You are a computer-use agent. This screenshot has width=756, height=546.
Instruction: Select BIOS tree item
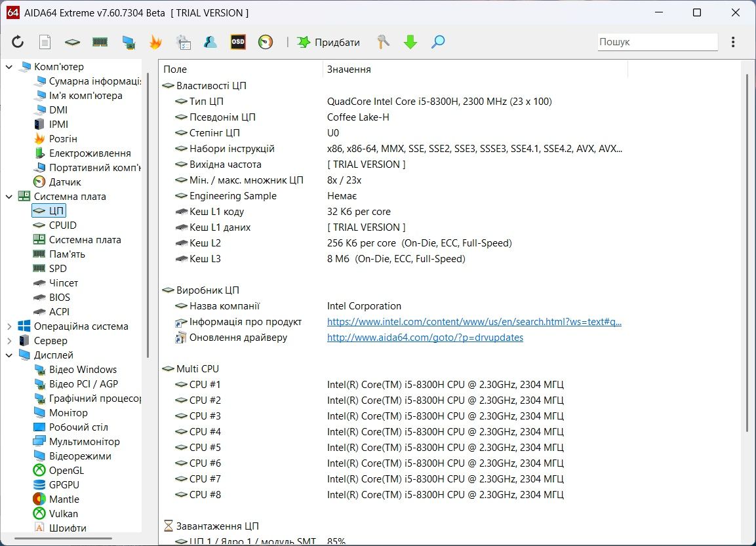pos(52,298)
